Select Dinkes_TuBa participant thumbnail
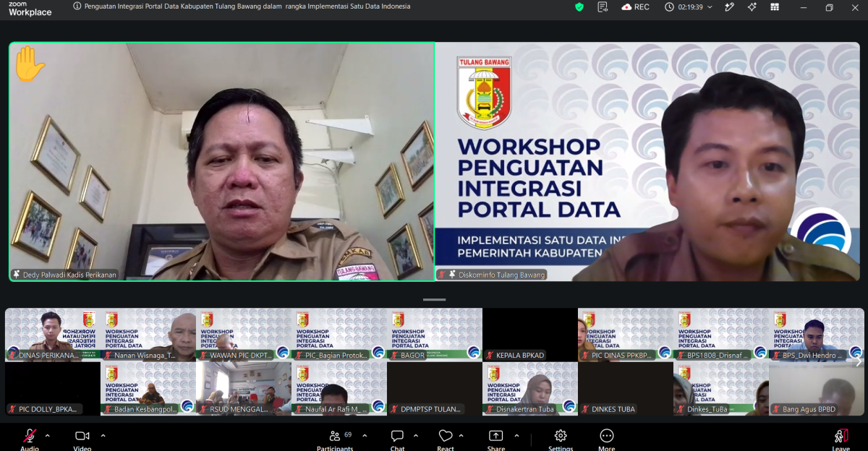 coord(721,389)
